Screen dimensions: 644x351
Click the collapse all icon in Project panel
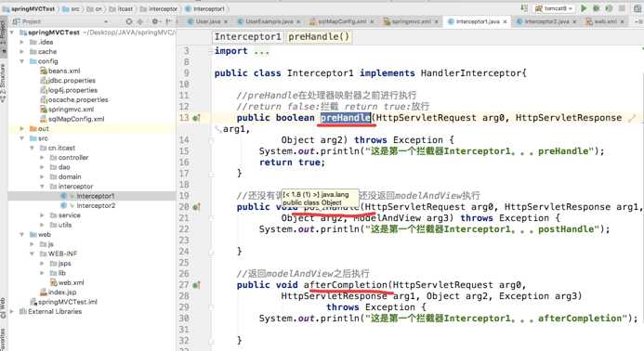click(140, 21)
